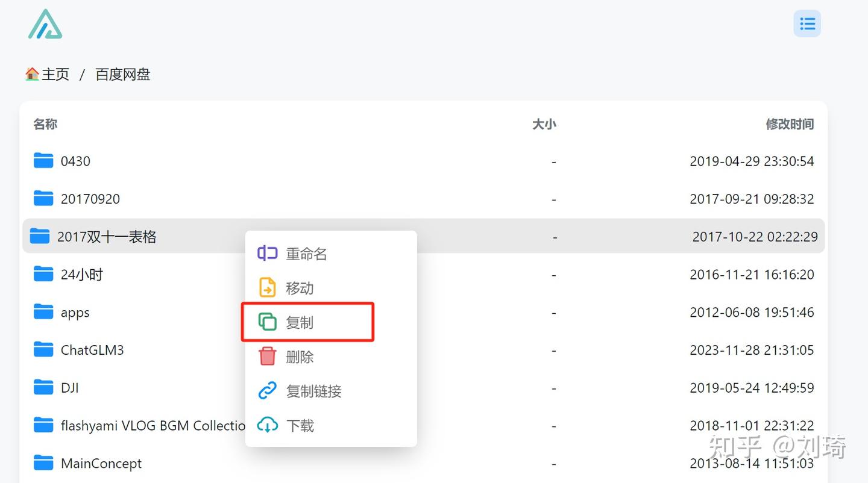Screen dimensions: 868x483
Task: Click the home icon in breadcrumb
Action: [32, 73]
